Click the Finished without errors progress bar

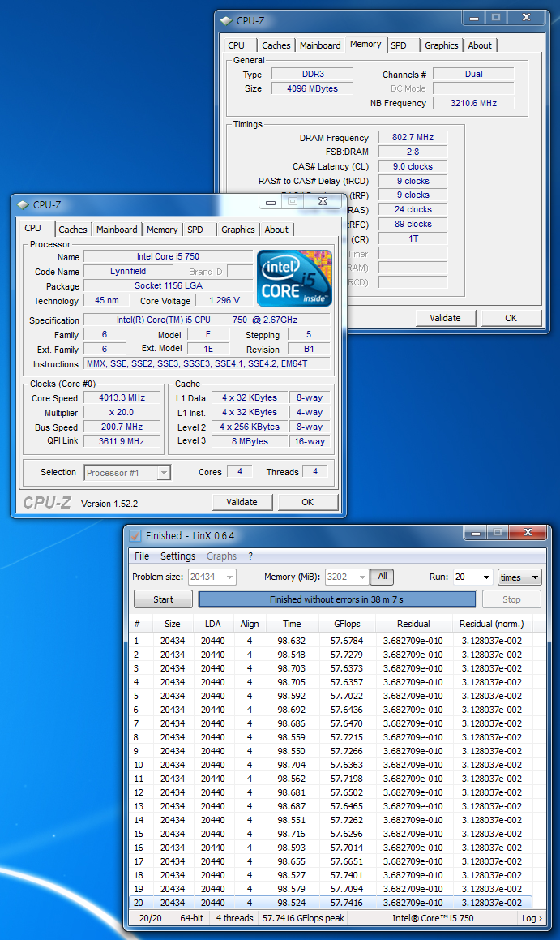pyautogui.click(x=337, y=599)
